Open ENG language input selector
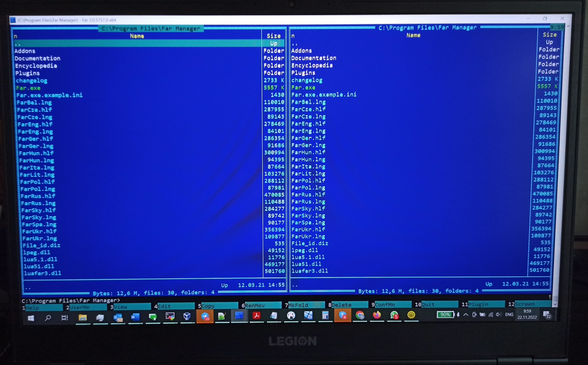This screenshot has height=365, width=588. click(x=509, y=314)
